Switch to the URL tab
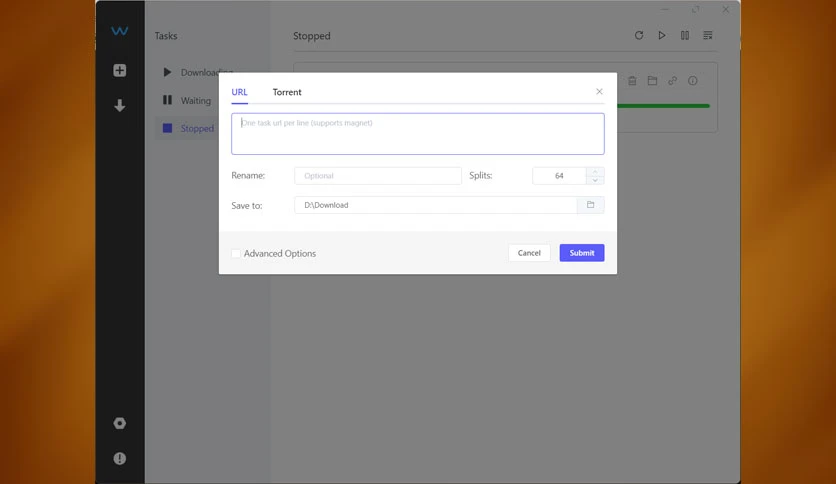 click(x=239, y=92)
